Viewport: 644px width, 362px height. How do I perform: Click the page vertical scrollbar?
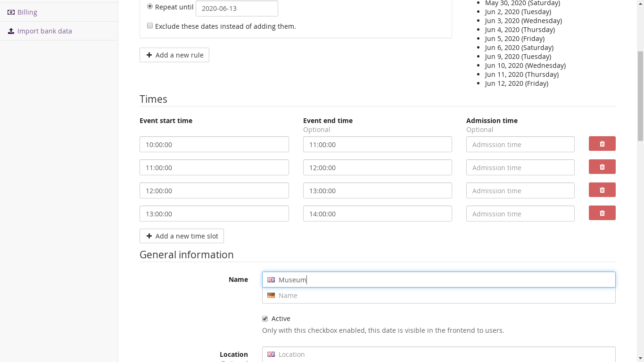(640, 94)
